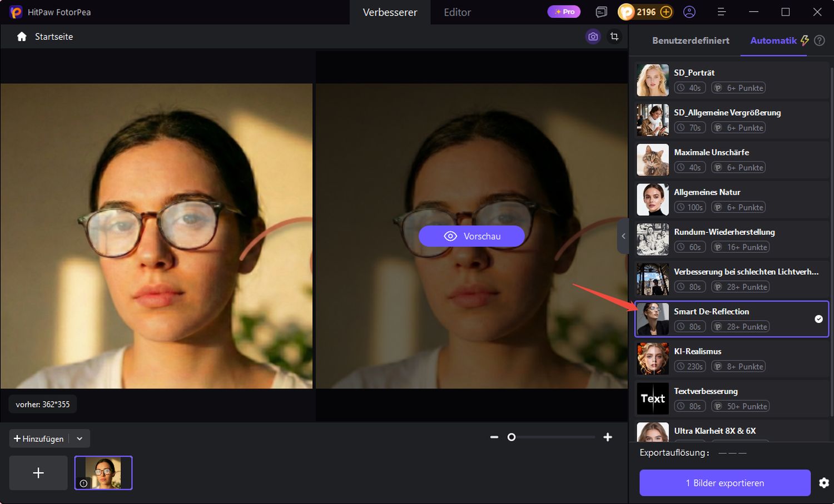This screenshot has width=834, height=504.
Task: Click the zoom slider handle
Action: [x=512, y=437]
